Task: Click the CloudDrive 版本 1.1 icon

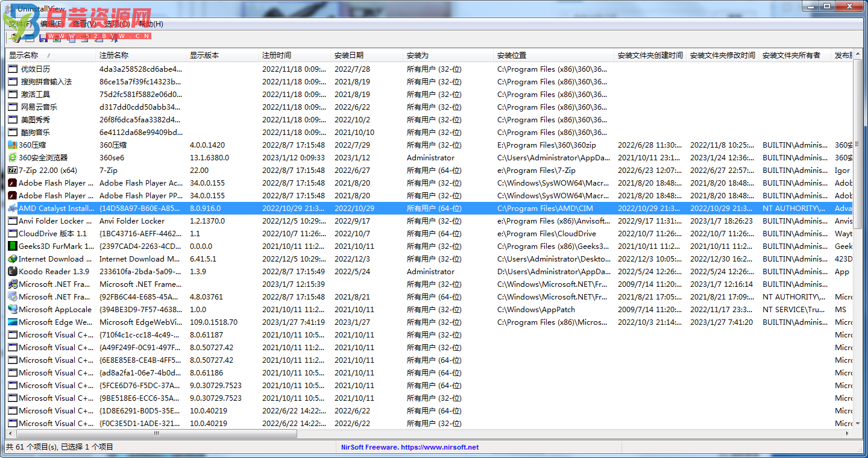Action: (13, 233)
